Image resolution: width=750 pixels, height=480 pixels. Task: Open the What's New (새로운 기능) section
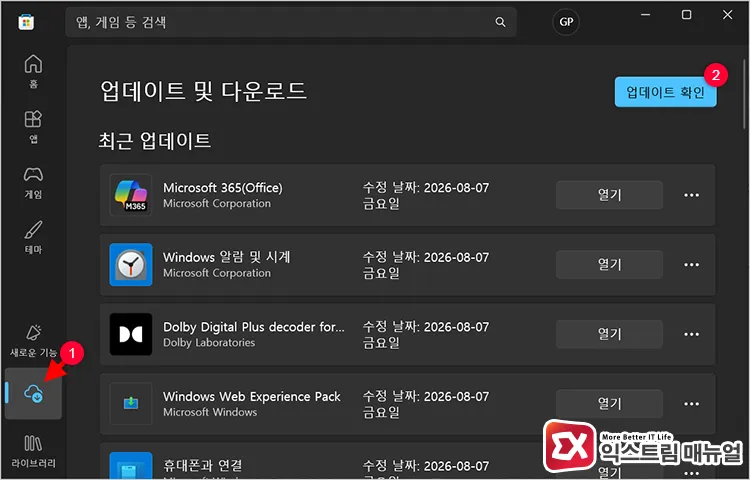click(33, 340)
